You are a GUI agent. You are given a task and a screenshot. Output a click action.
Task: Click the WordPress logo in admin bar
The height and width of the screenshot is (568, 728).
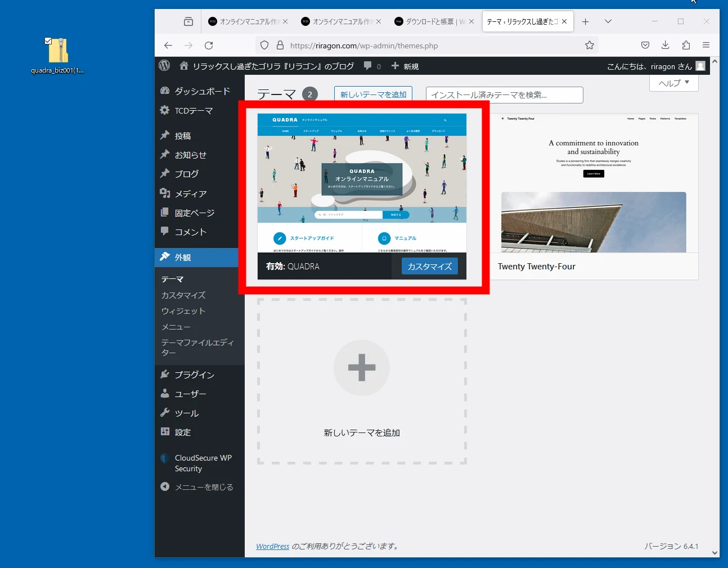click(164, 66)
